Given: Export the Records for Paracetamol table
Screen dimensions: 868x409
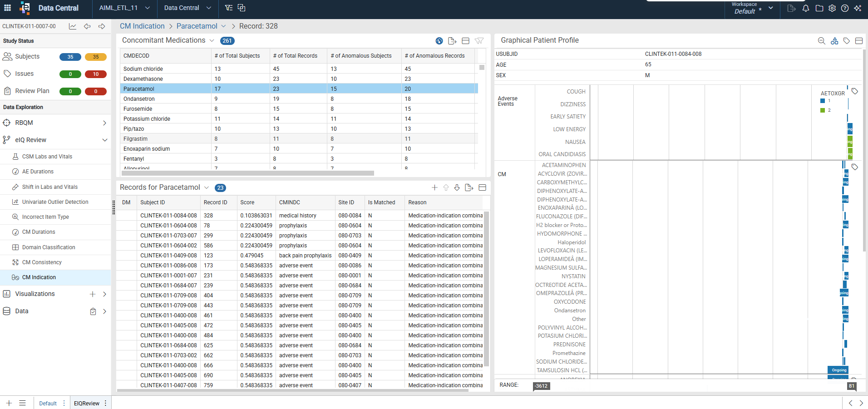Looking at the screenshot, I should click(x=469, y=187).
